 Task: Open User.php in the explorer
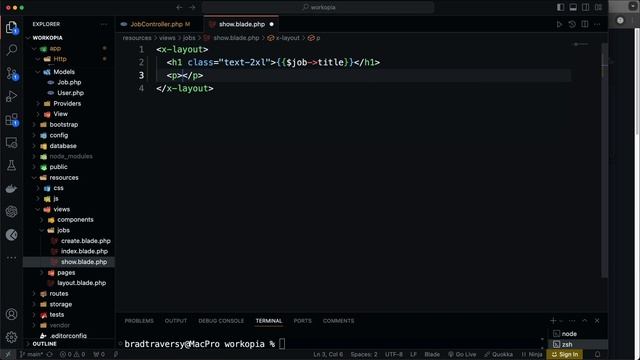tap(69, 93)
